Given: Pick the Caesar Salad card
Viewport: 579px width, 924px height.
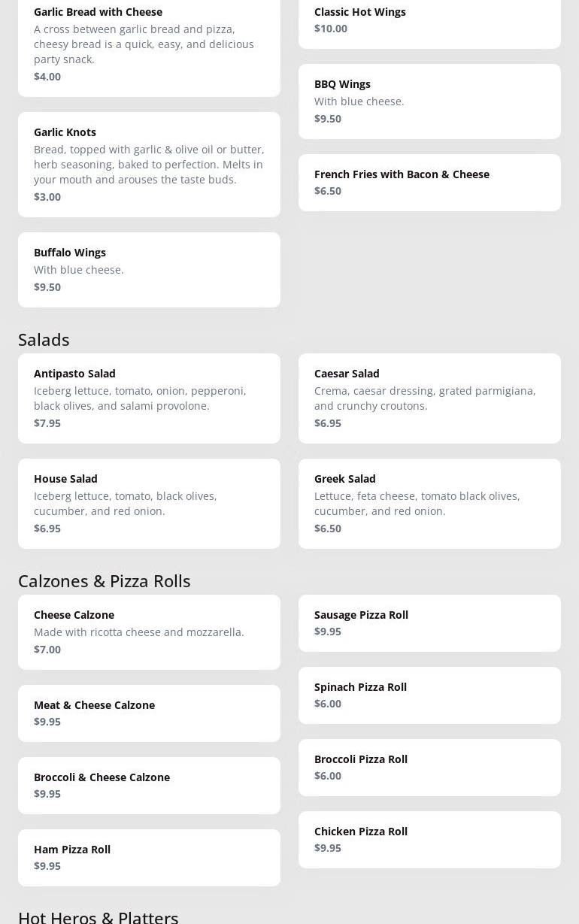Looking at the screenshot, I should [429, 398].
